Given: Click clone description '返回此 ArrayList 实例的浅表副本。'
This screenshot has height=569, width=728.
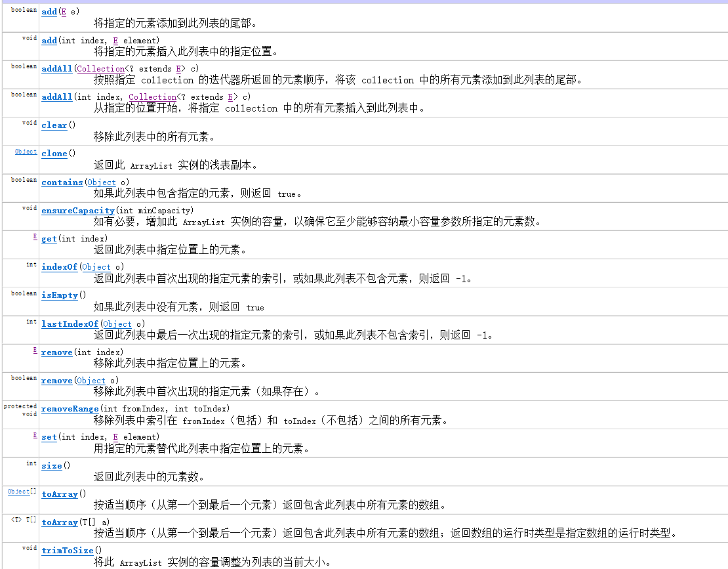Looking at the screenshot, I should [x=176, y=165].
